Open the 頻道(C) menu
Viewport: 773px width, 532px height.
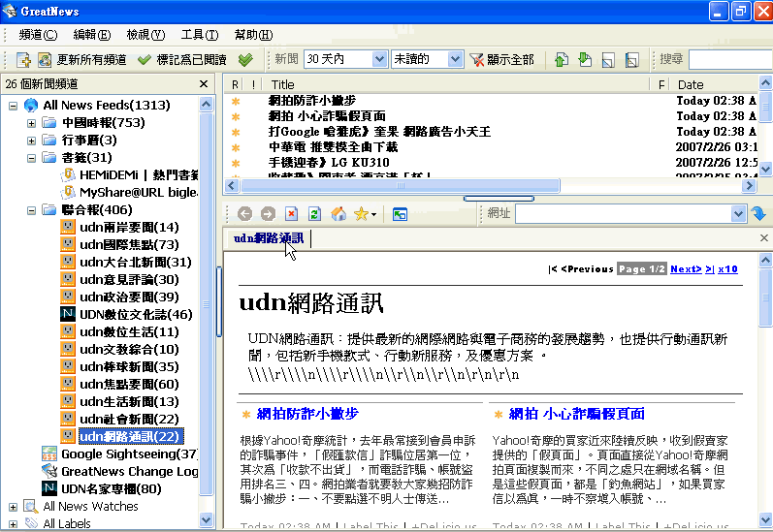[38, 35]
